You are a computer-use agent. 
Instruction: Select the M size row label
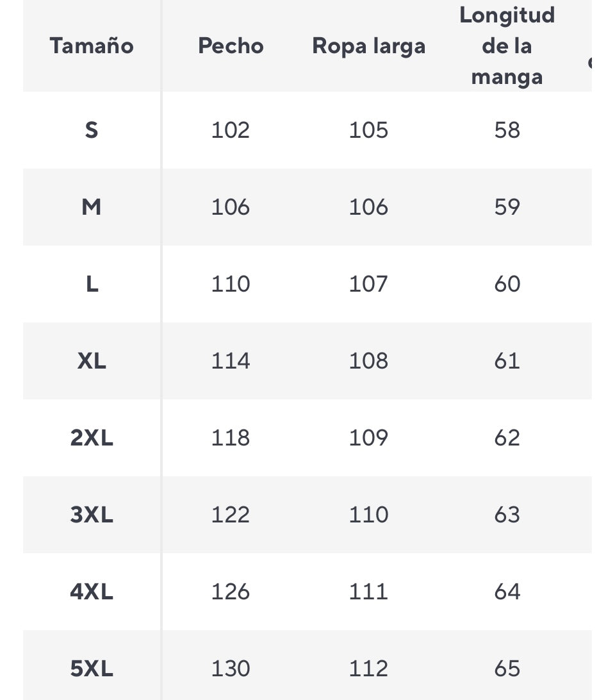tap(92, 206)
